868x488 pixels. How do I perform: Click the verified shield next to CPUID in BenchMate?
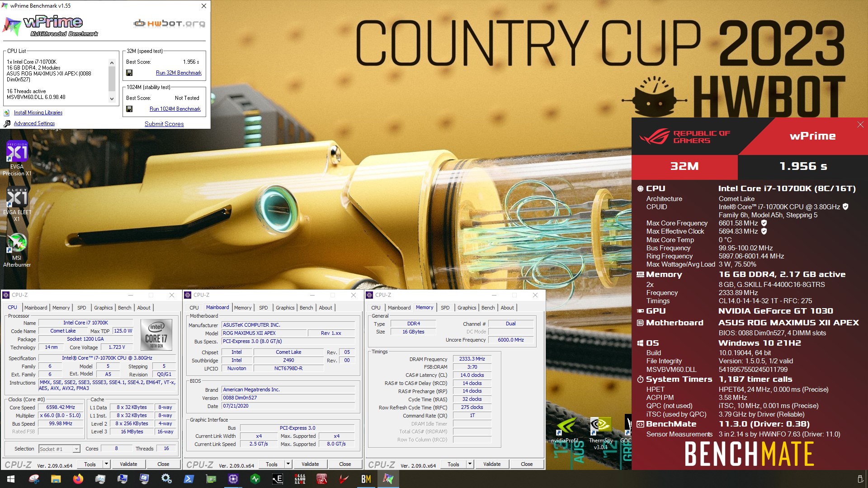(x=845, y=206)
